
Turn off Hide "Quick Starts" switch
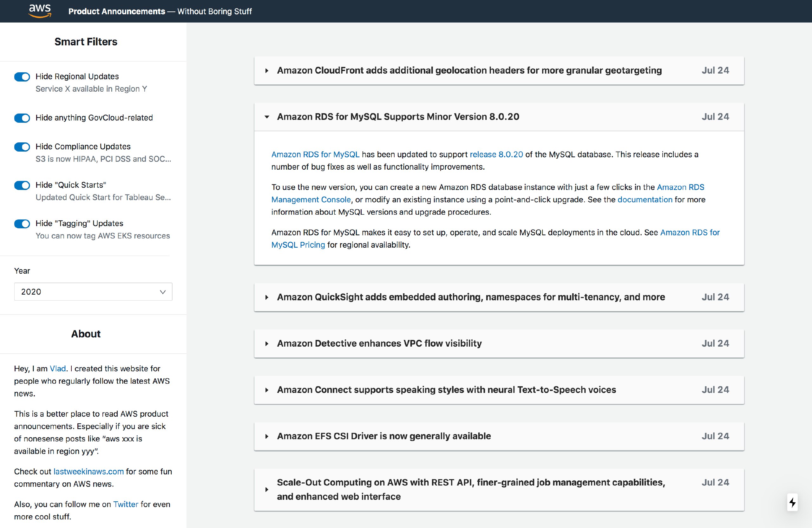click(22, 185)
